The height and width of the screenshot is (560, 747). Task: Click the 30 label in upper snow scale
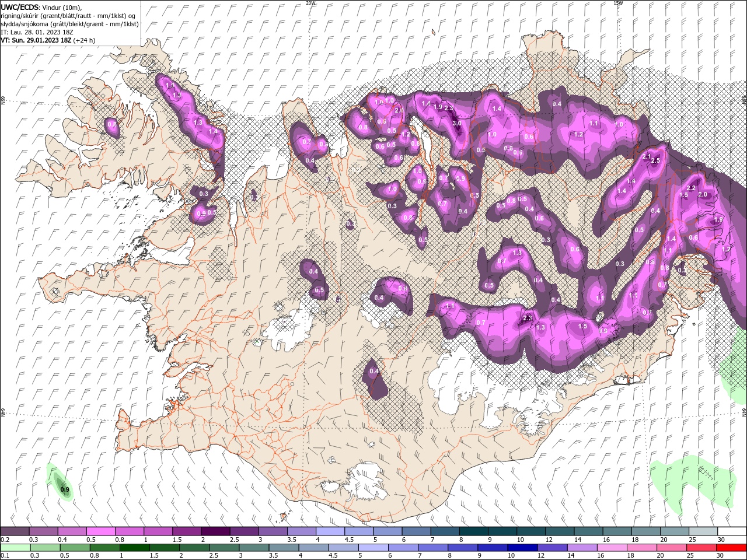coord(721,540)
